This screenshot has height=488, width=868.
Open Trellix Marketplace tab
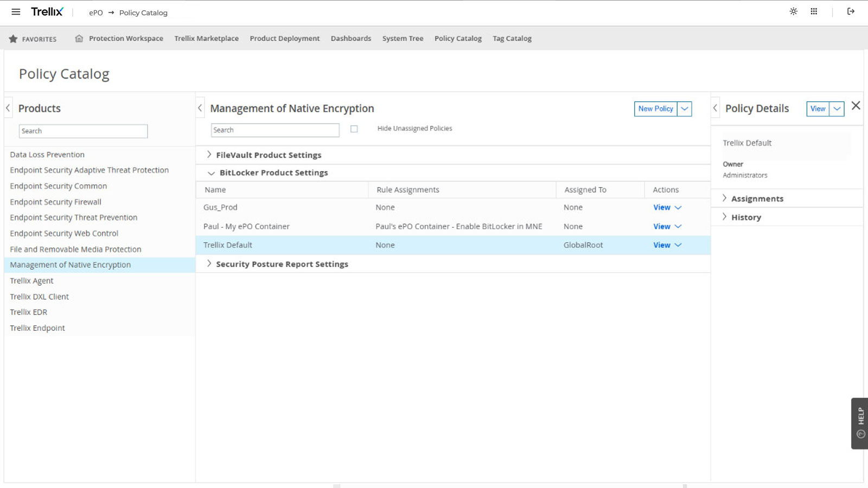tap(207, 38)
